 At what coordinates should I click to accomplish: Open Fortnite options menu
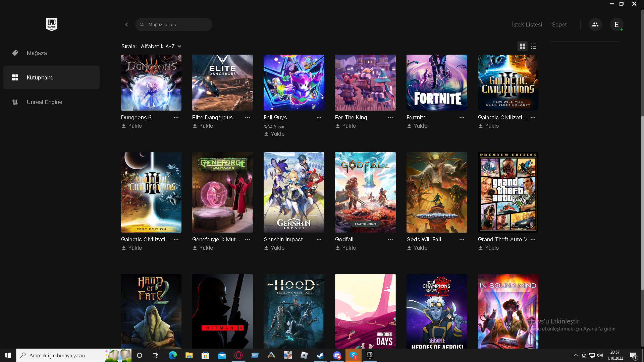(x=462, y=118)
